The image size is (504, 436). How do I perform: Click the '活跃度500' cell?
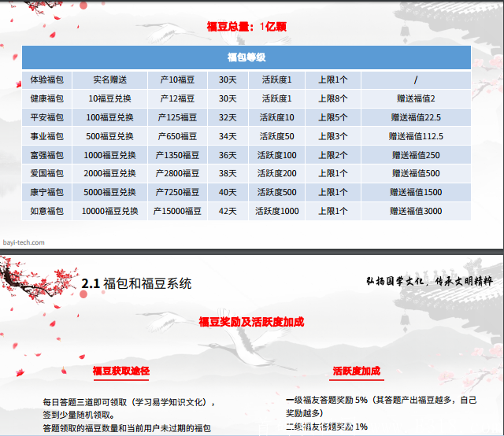click(276, 192)
